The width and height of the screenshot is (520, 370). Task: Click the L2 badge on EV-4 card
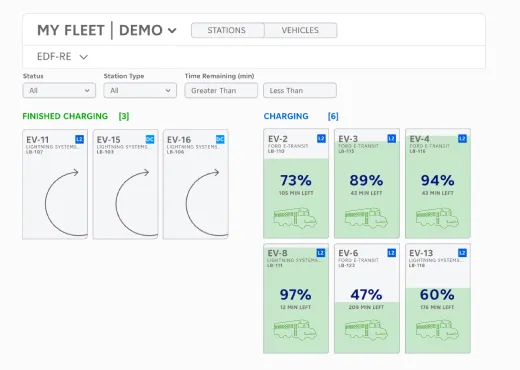coord(462,138)
